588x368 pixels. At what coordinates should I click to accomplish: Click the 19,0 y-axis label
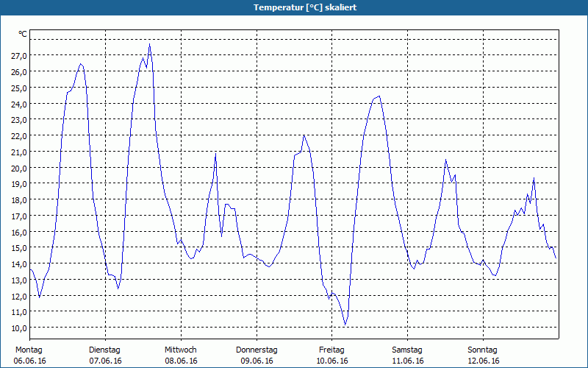(19, 184)
